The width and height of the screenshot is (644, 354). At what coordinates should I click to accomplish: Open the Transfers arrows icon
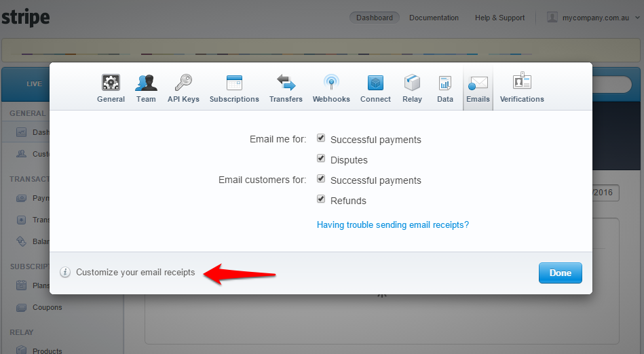point(286,83)
